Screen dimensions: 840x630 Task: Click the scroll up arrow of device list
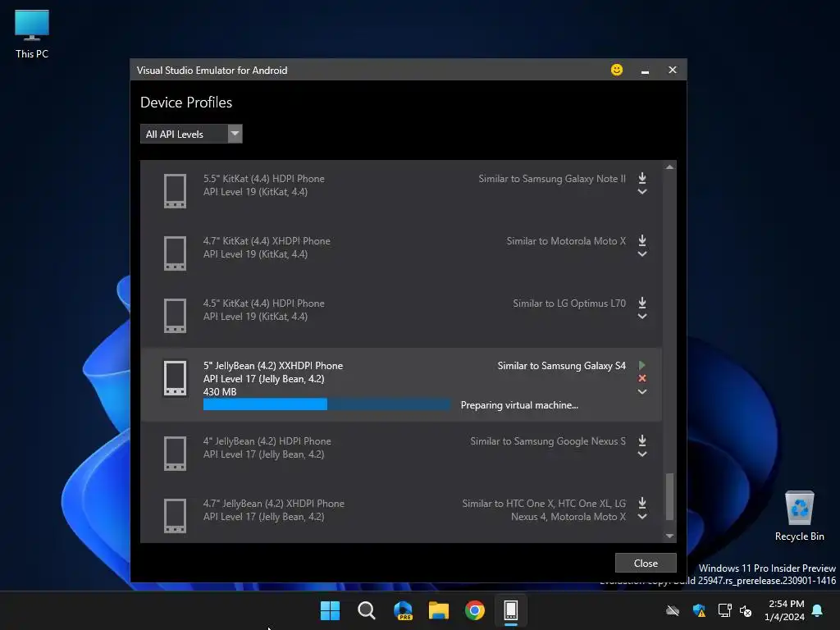[x=669, y=167]
